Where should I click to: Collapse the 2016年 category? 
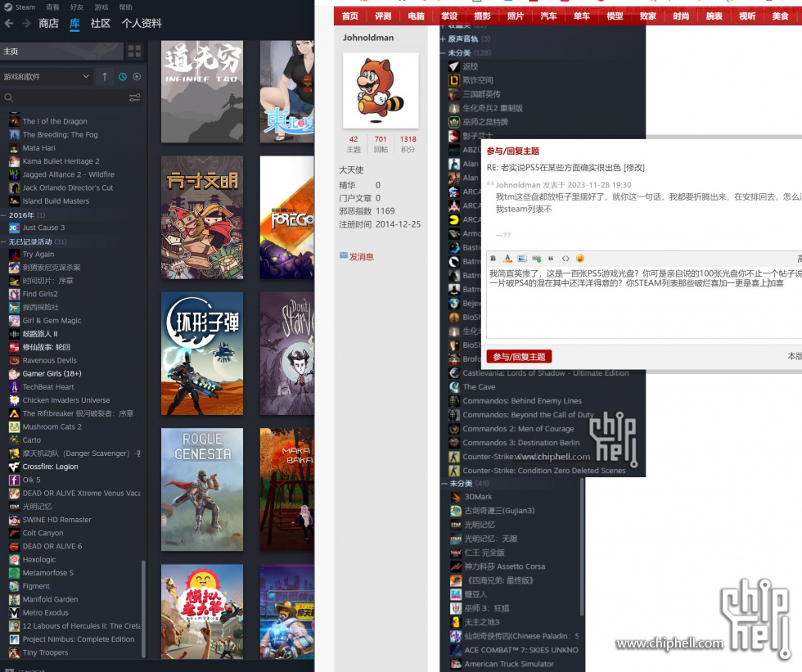coord(3,215)
